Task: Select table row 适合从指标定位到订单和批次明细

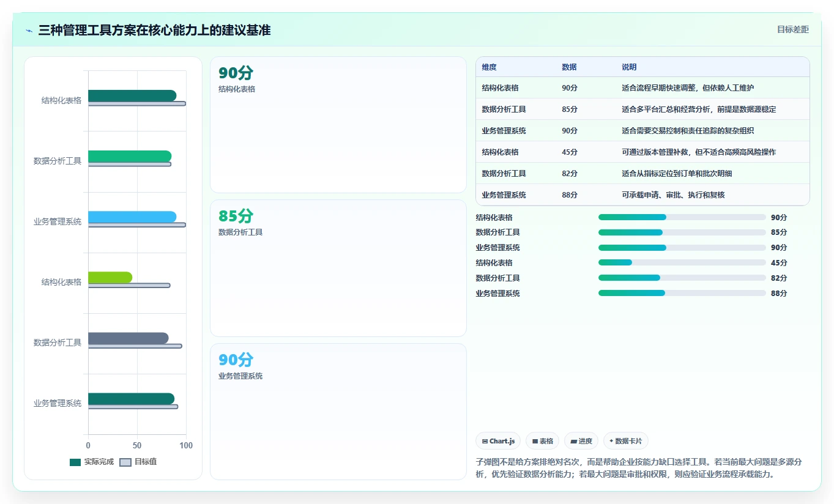Action: pyautogui.click(x=642, y=173)
